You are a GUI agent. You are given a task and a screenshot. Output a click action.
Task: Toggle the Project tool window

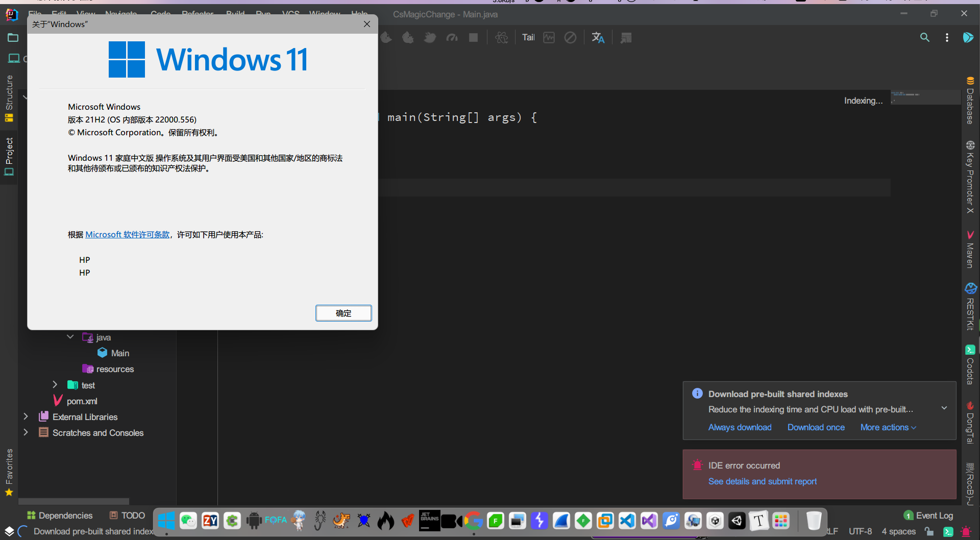click(9, 156)
